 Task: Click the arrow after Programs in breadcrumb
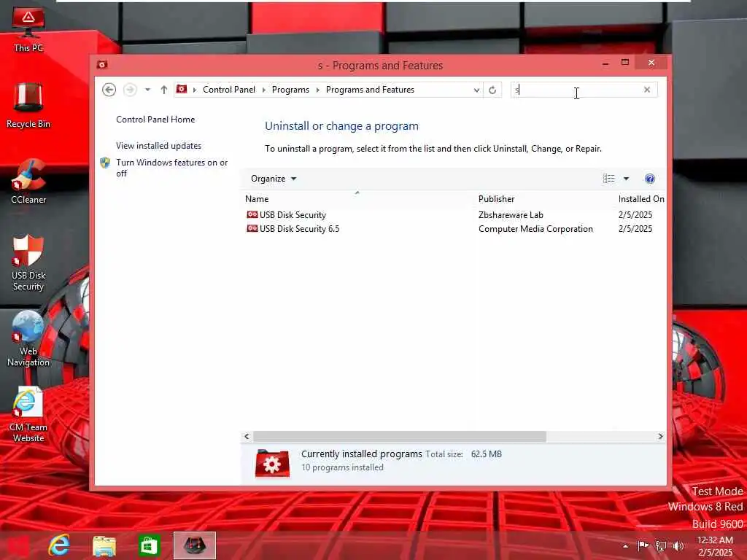318,90
